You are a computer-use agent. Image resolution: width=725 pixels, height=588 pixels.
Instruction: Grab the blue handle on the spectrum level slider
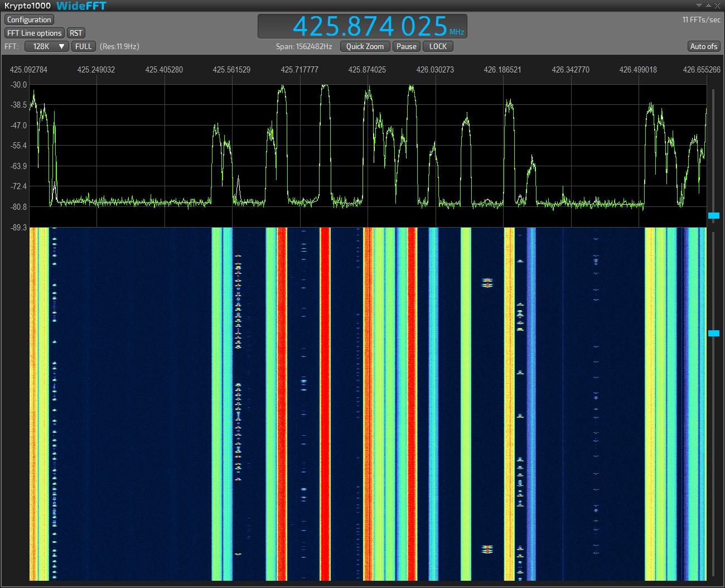tap(713, 215)
